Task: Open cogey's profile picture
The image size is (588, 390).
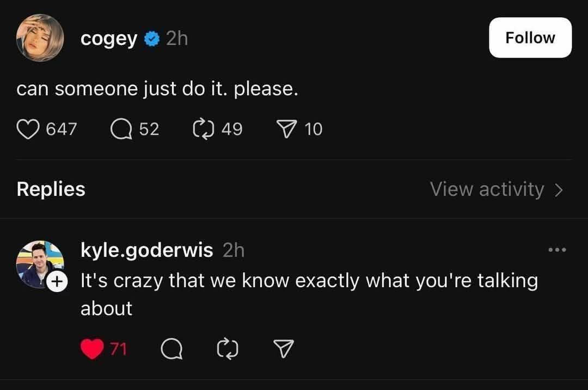Action: click(x=40, y=38)
